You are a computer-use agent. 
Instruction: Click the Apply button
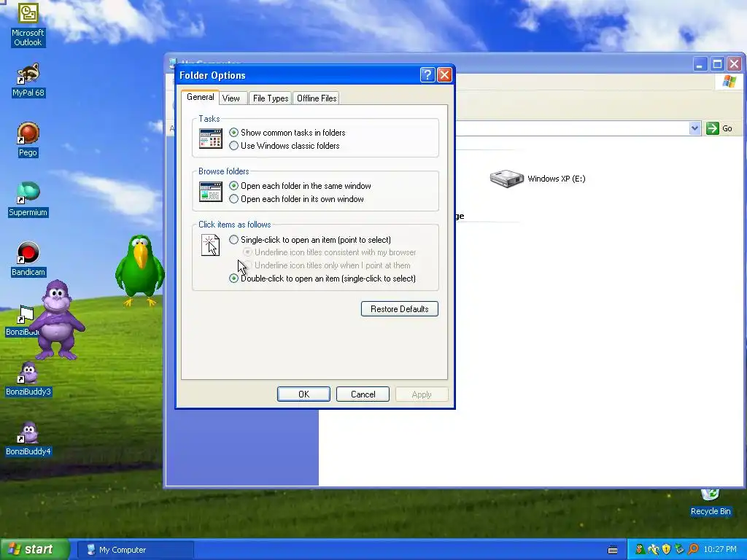422,394
